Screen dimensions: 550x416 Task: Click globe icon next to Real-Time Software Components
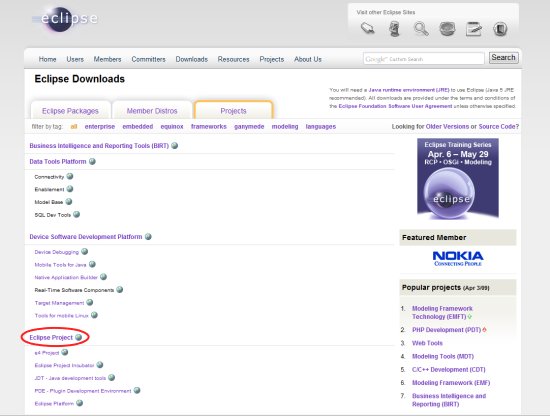tap(119, 289)
